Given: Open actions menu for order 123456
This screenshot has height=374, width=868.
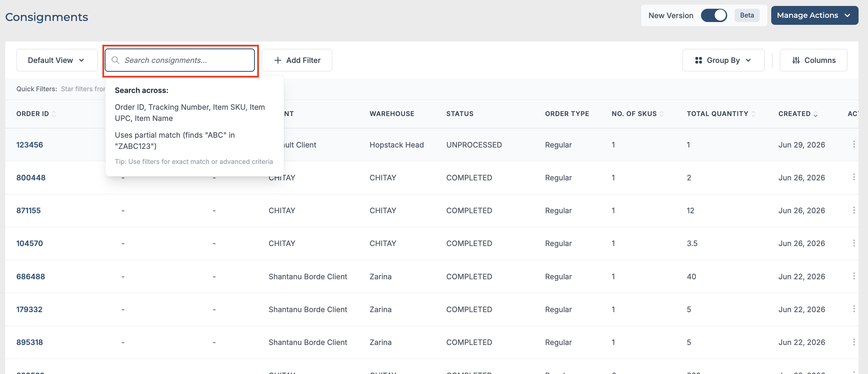Looking at the screenshot, I should [x=854, y=144].
